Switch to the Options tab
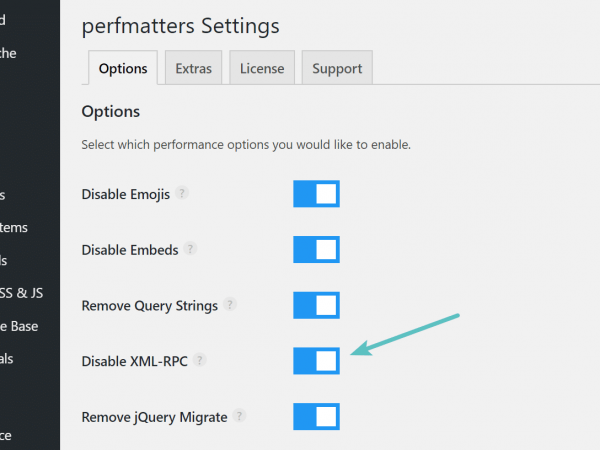This screenshot has height=450, width=600. [x=123, y=69]
